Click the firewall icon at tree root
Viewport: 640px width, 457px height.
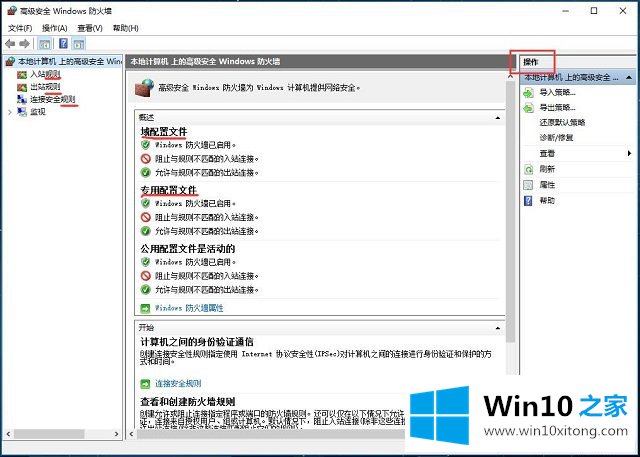coord(10,62)
